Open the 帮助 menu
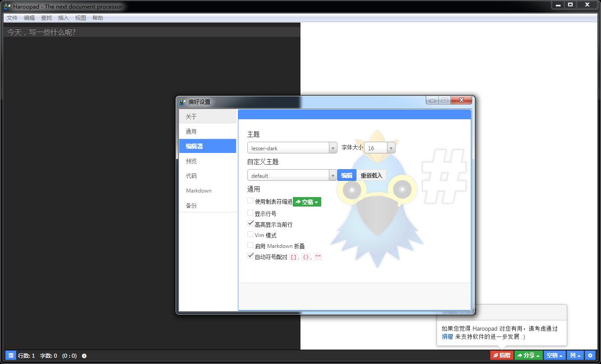601x364 pixels. pyautogui.click(x=98, y=18)
